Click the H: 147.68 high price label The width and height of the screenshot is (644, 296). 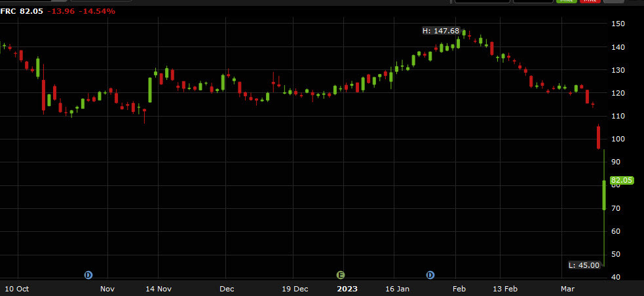pyautogui.click(x=441, y=31)
